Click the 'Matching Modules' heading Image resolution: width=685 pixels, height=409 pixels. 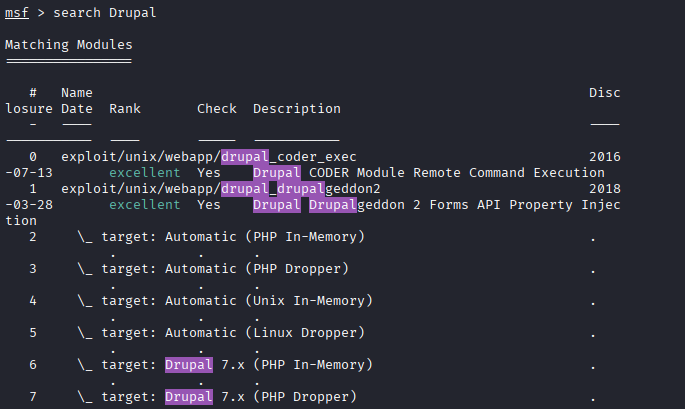click(x=69, y=45)
